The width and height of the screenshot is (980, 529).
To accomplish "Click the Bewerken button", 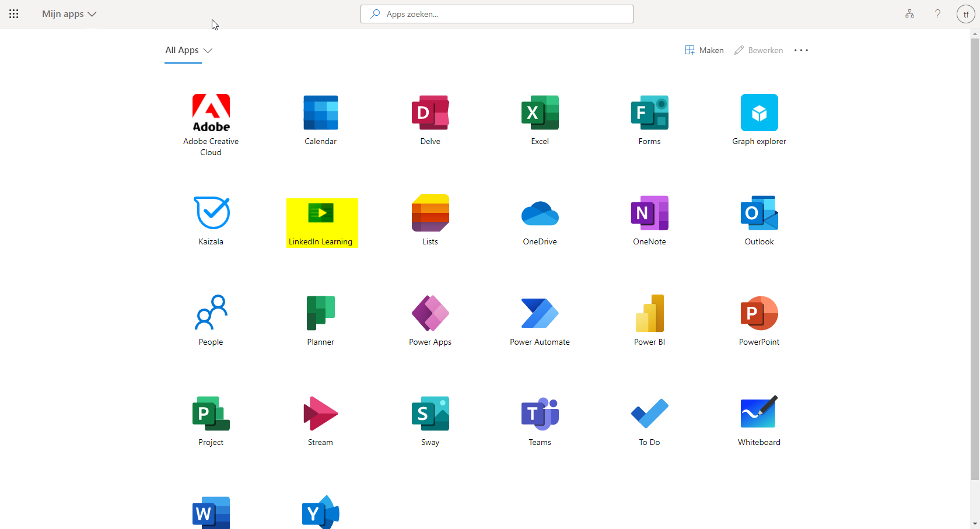I will 758,50.
